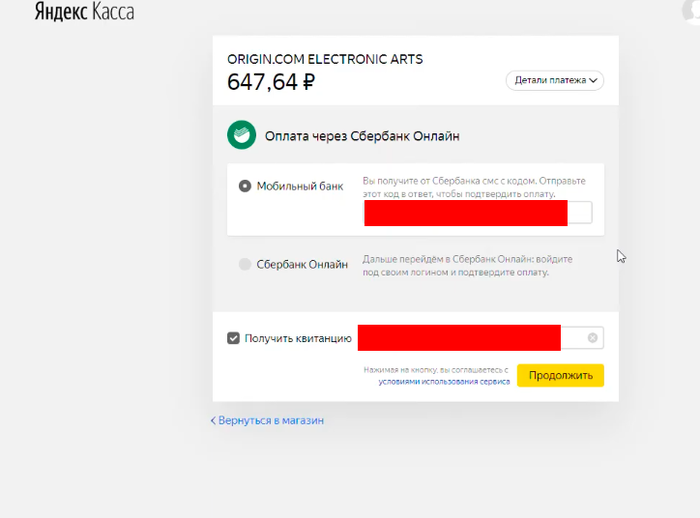Viewport: 700px width, 518px height.
Task: Click the Вернуться в магазин link text
Action: [271, 421]
